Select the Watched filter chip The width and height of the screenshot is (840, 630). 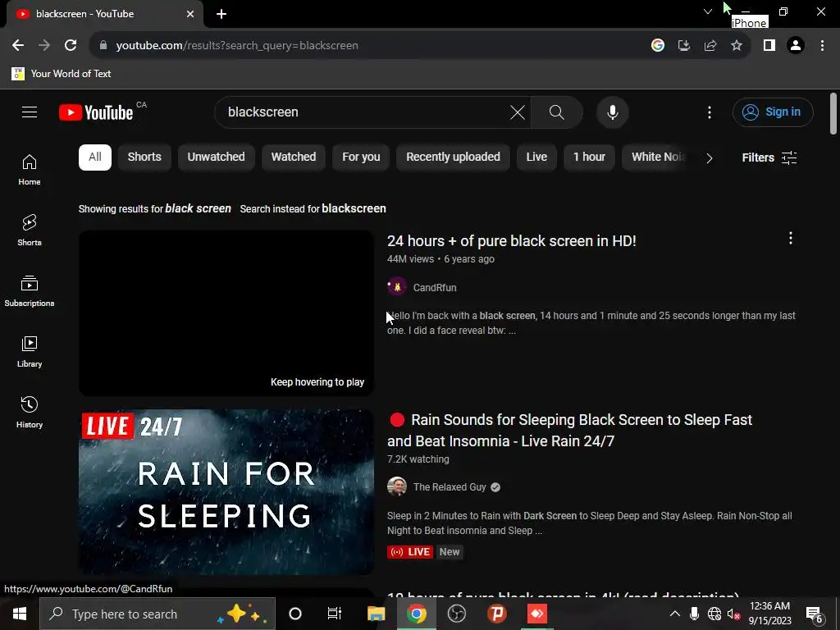(x=294, y=157)
